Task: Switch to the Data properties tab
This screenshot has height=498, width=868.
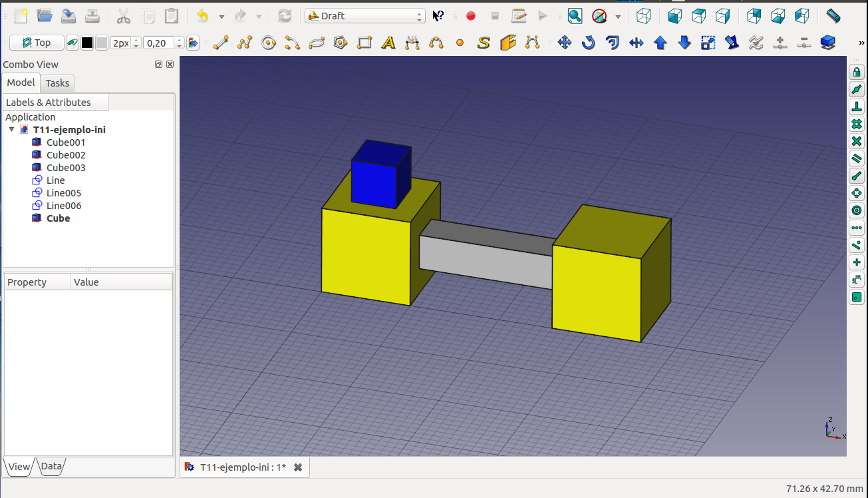Action: 51,467
